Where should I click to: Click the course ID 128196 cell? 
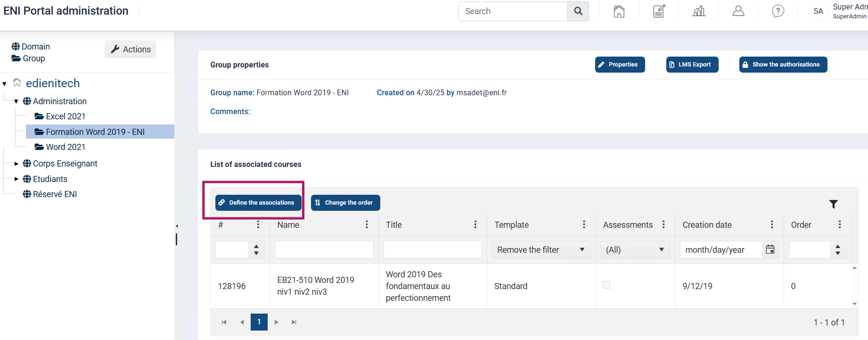coord(232,286)
